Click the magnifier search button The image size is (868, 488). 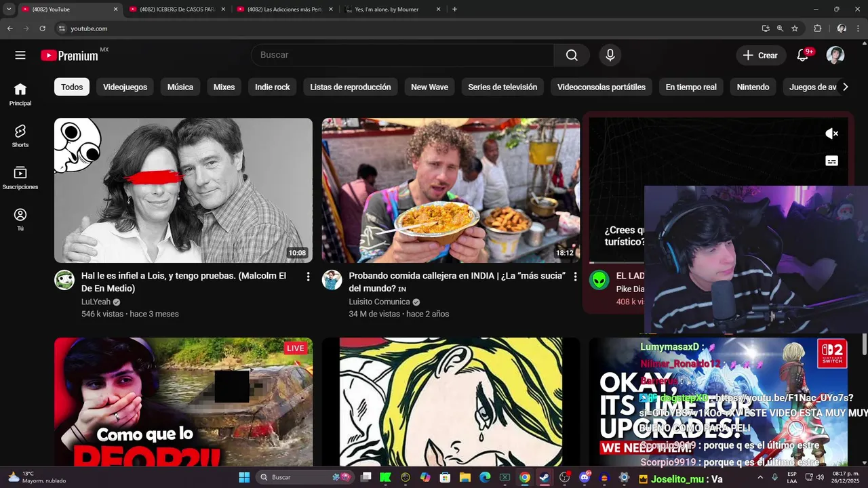pyautogui.click(x=572, y=56)
